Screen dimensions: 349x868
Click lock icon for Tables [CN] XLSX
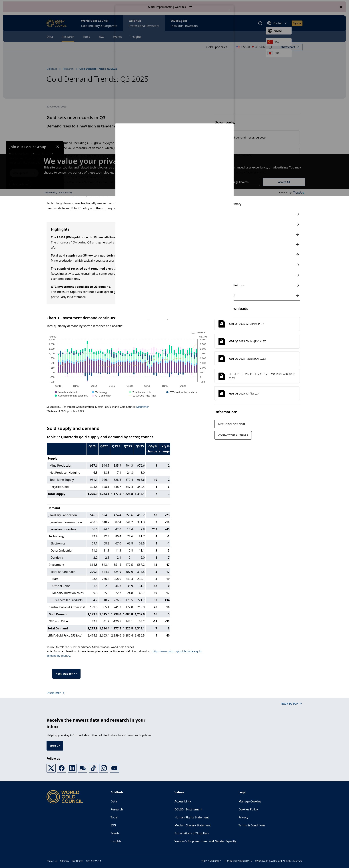click(x=222, y=359)
